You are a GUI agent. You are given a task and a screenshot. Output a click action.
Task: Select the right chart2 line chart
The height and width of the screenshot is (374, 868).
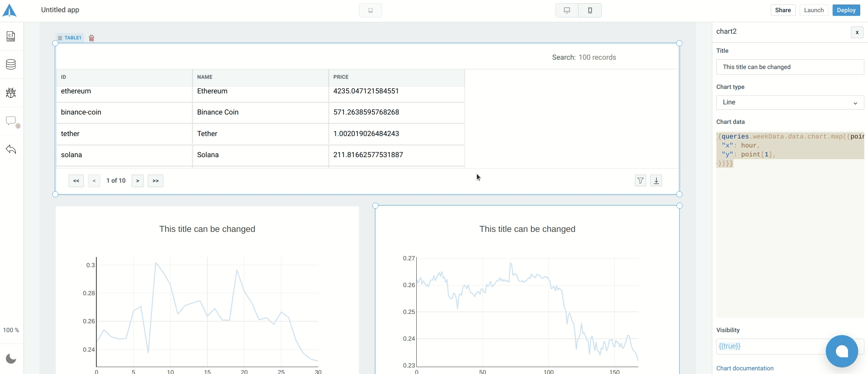coord(527,290)
